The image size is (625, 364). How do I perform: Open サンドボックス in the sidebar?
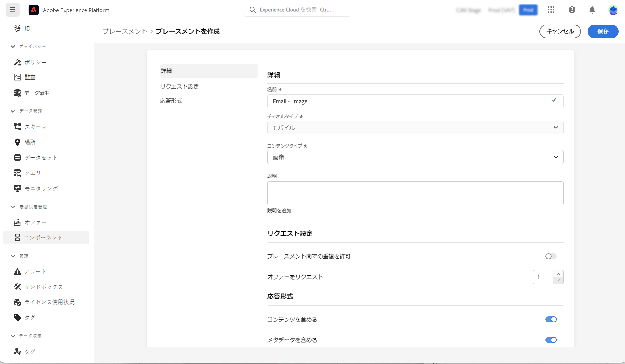click(43, 287)
